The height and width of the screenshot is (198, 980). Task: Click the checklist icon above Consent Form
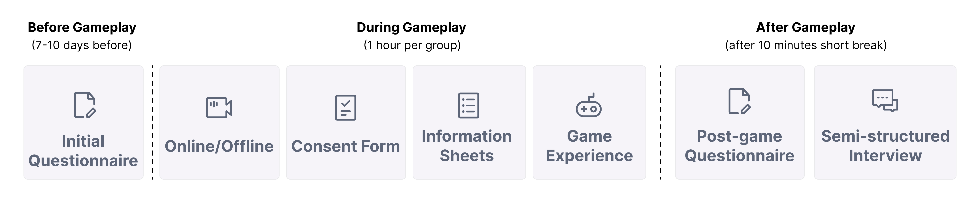[345, 107]
